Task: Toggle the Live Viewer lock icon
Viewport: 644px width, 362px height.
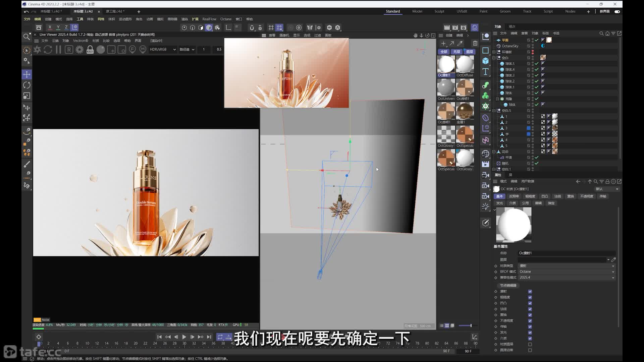Action: click(x=90, y=50)
